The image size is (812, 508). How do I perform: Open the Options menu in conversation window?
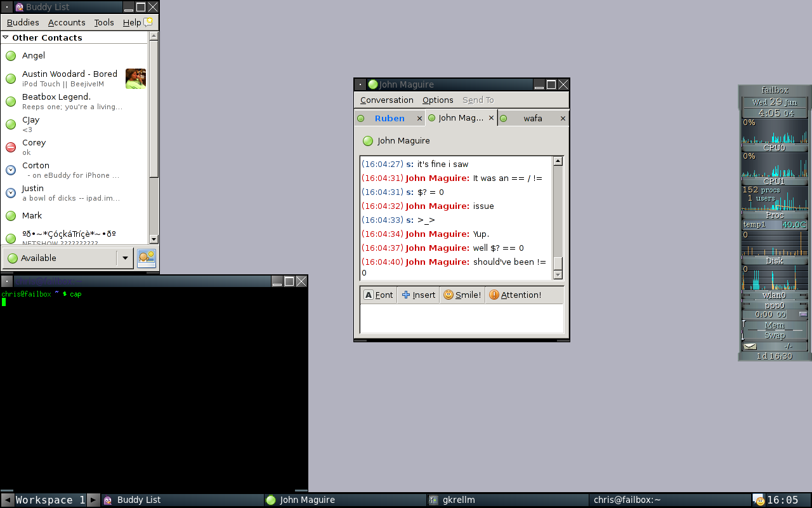coord(438,100)
